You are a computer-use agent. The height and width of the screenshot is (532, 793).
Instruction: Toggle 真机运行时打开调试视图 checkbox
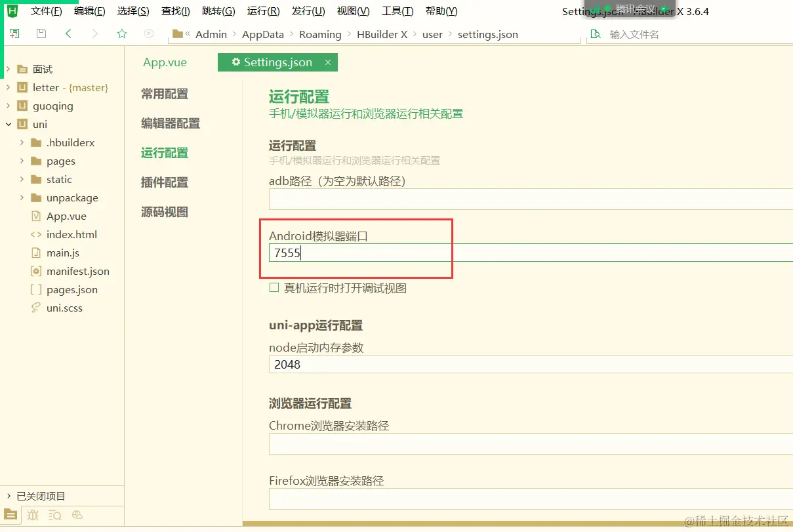274,288
